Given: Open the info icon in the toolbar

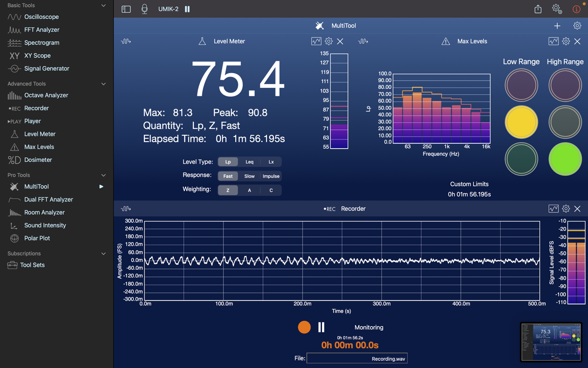Looking at the screenshot, I should coord(577,9).
